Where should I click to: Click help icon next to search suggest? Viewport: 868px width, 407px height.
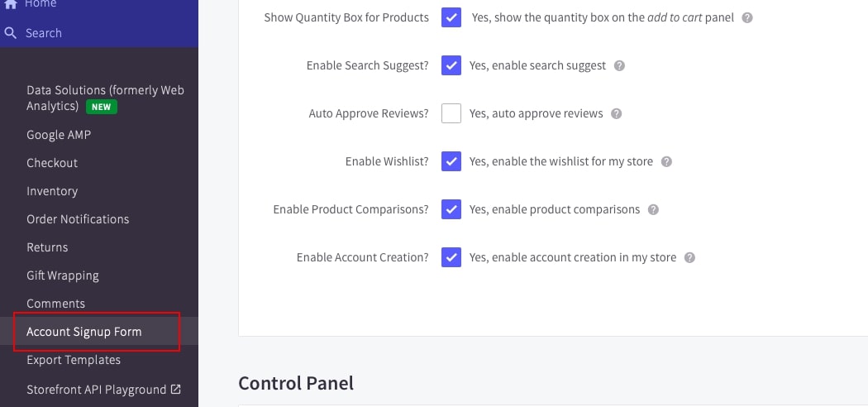(x=619, y=65)
